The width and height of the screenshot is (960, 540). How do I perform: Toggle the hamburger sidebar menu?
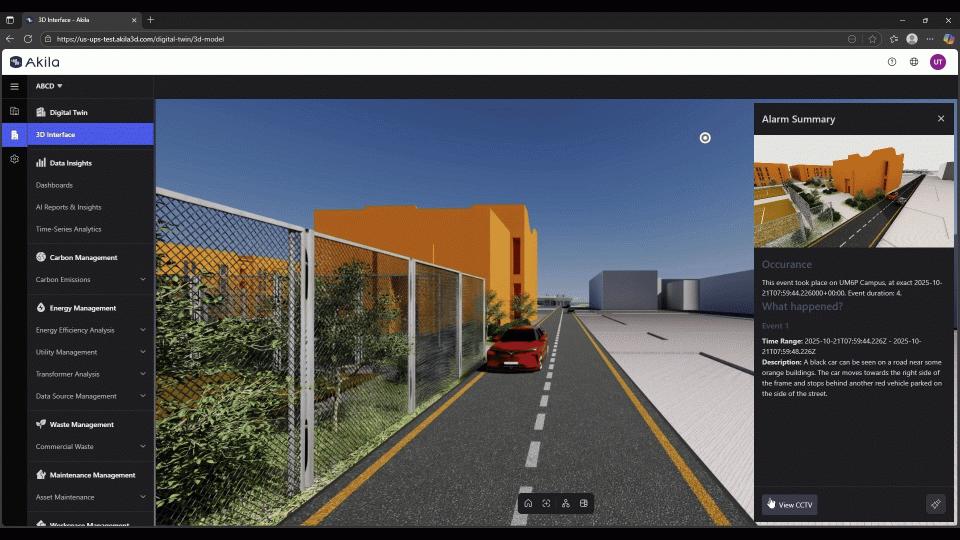coord(14,87)
